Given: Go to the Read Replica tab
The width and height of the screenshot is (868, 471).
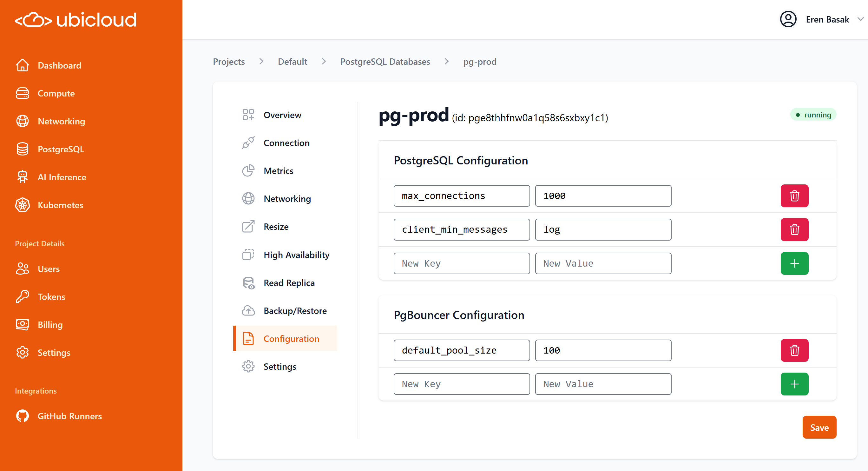Looking at the screenshot, I should (x=289, y=283).
